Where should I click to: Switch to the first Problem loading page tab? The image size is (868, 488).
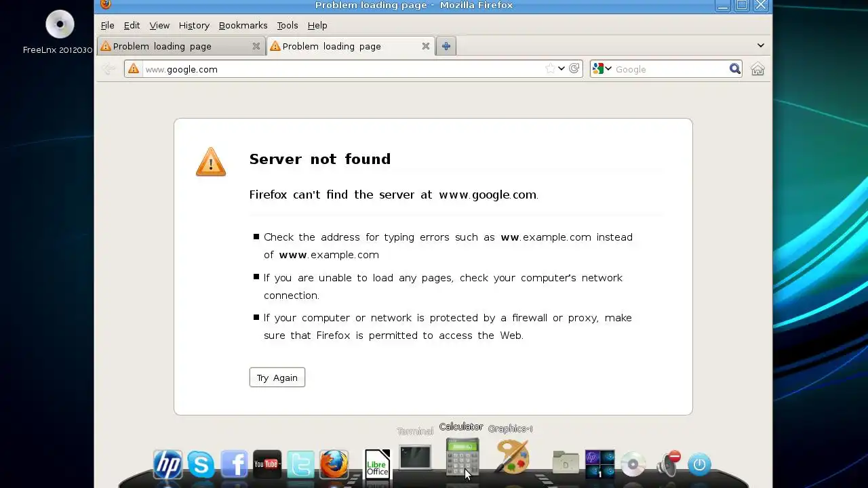point(180,46)
